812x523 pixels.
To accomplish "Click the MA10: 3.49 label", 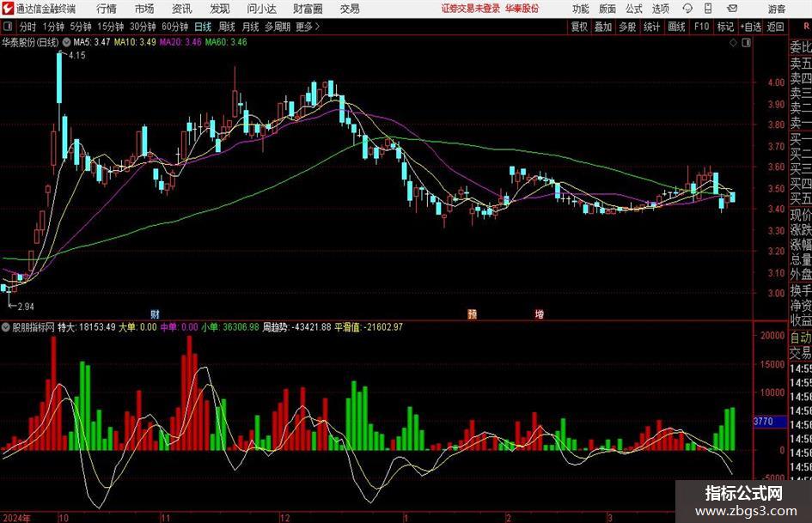I will [x=135, y=42].
